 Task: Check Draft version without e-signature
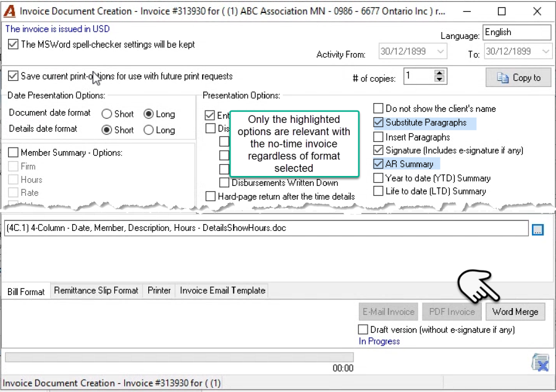(363, 330)
